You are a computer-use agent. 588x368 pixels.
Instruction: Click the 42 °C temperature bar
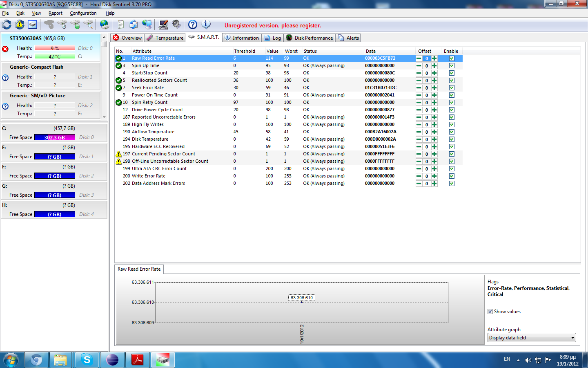point(55,56)
